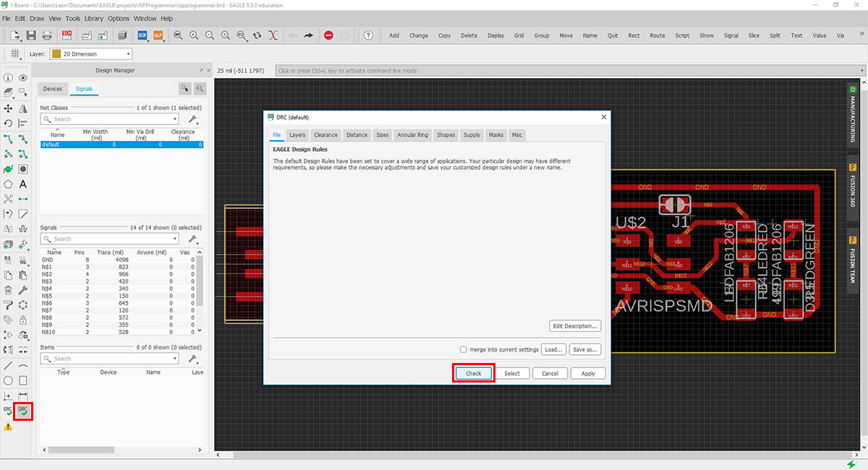Select the default net class row
Screen dimensions: 868x470
click(121, 145)
